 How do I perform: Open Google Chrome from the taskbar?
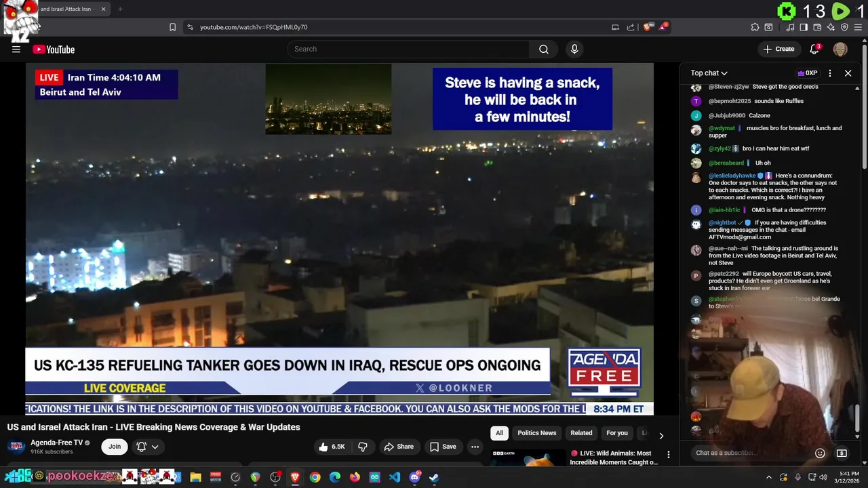pyautogui.click(x=315, y=477)
